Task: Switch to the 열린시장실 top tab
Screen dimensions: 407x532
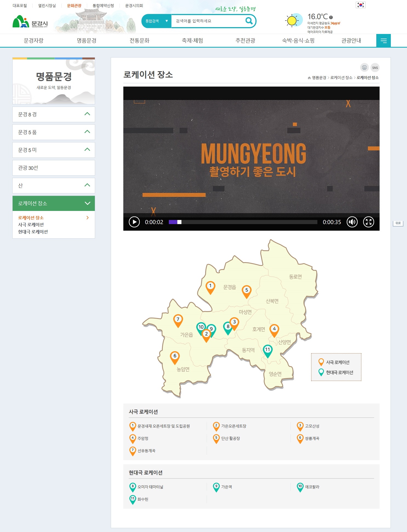Action: coord(47,5)
